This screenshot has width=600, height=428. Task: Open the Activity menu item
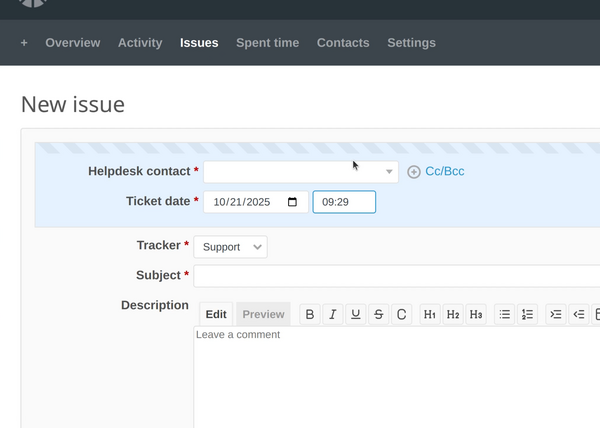140,43
